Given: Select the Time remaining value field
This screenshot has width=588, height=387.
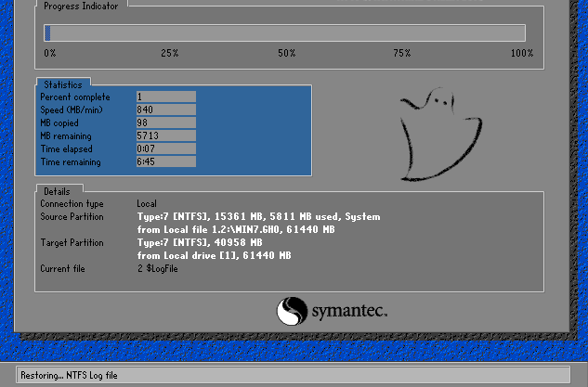Looking at the screenshot, I should 165,162.
